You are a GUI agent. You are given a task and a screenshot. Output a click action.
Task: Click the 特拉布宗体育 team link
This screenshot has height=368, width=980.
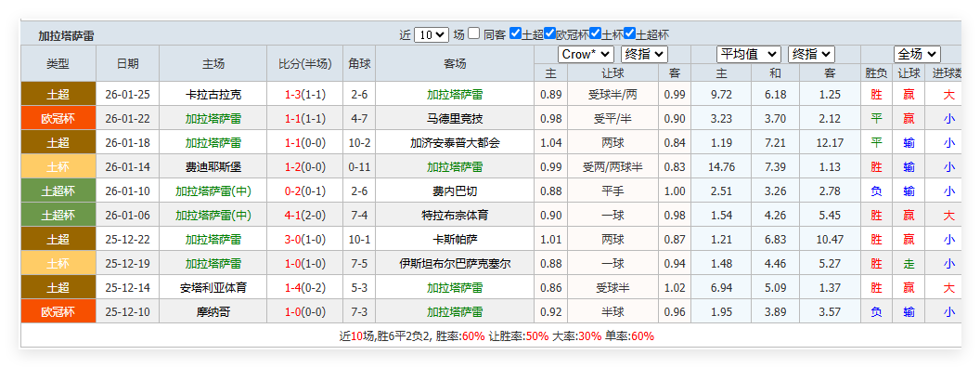[455, 216]
